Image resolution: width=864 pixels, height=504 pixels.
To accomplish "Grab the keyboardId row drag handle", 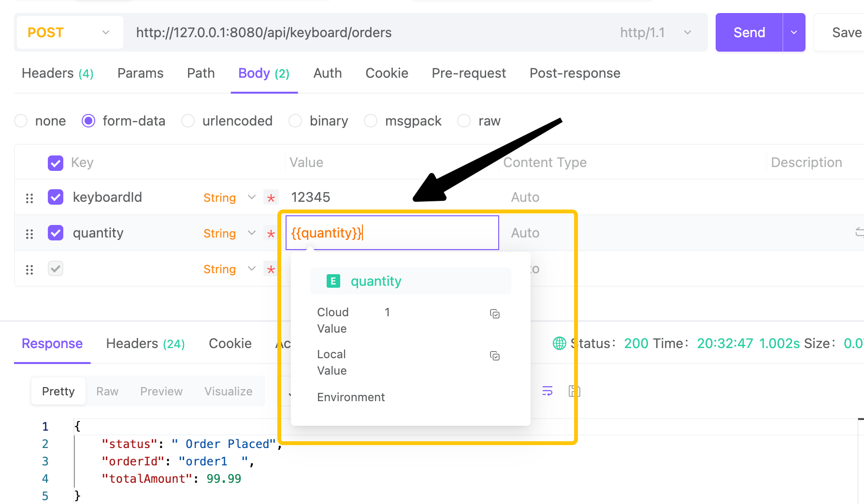I will click(x=29, y=198).
